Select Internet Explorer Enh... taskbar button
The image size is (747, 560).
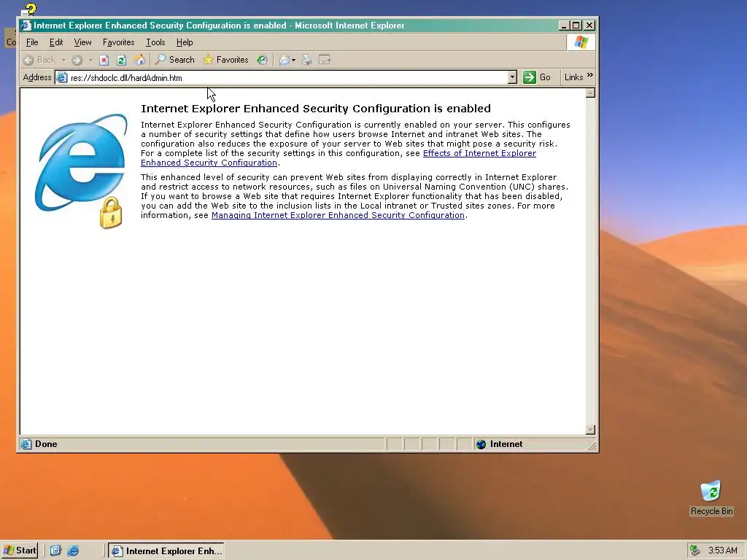coord(166,551)
